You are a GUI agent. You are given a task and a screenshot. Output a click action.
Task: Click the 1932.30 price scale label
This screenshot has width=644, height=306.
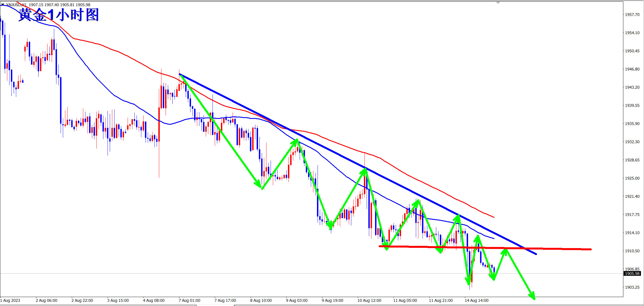point(632,142)
